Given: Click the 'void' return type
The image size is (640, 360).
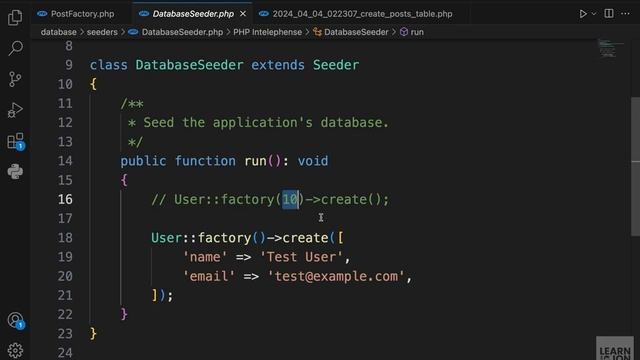Looking at the screenshot, I should click(x=313, y=161).
